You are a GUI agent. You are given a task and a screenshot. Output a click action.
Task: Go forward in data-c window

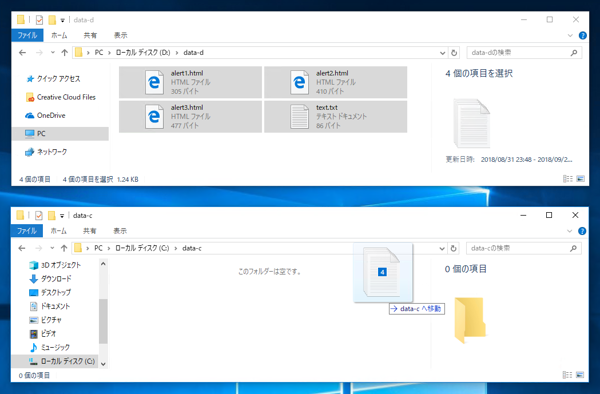pyautogui.click(x=39, y=248)
